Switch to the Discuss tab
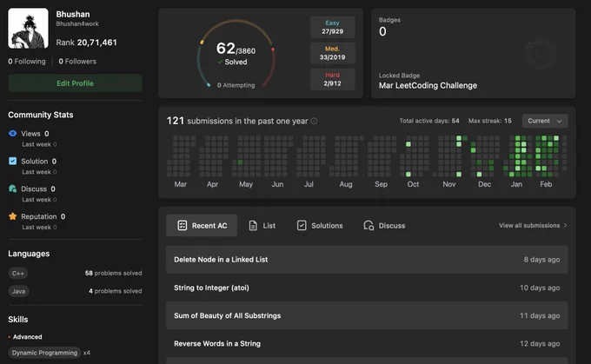 tap(384, 225)
